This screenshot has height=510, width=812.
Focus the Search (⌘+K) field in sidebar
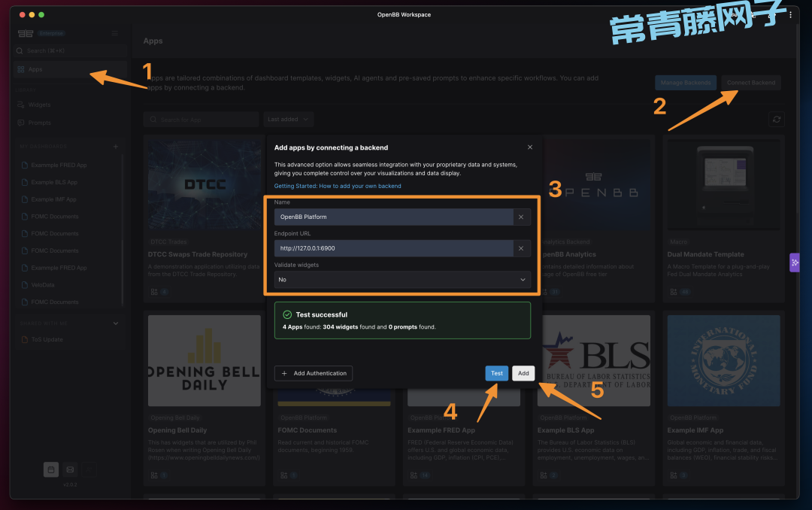[x=71, y=51]
